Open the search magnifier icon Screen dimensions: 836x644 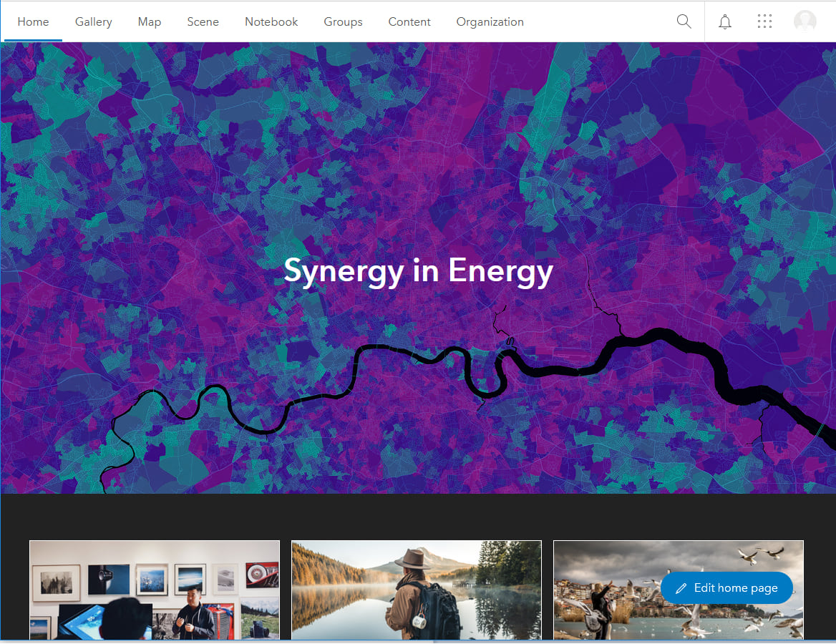coord(683,21)
